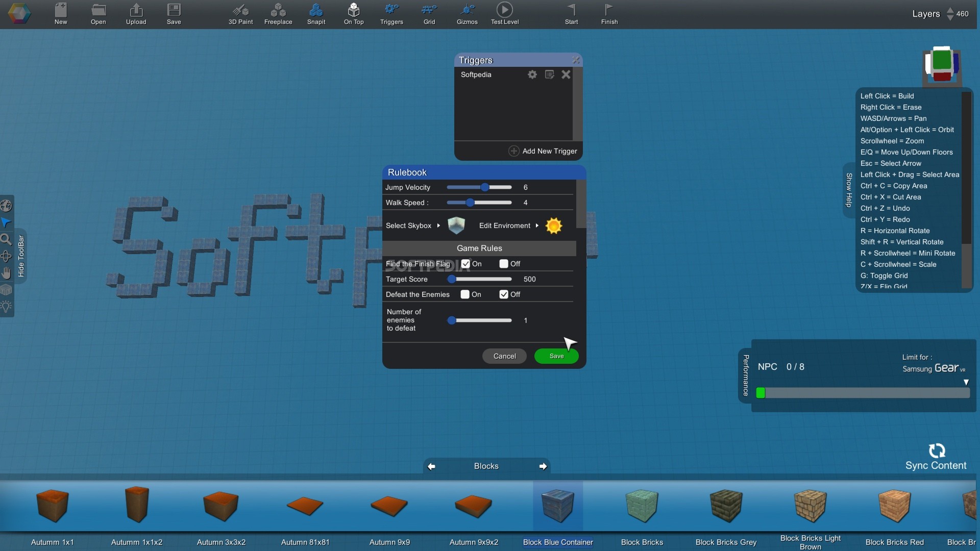Go to next Blocks category arrow
This screenshot has height=551, width=980.
(x=543, y=466)
